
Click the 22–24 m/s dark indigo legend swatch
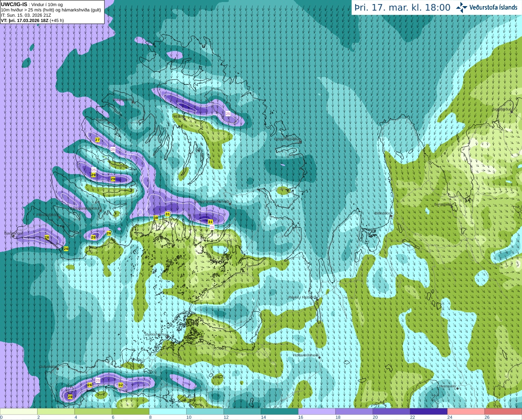(x=429, y=411)
